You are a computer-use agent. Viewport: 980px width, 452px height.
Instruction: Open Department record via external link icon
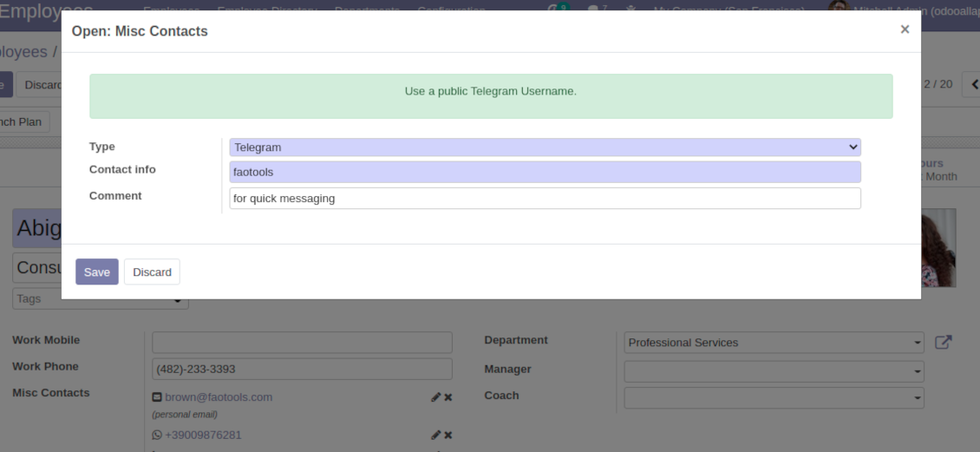[x=944, y=343]
